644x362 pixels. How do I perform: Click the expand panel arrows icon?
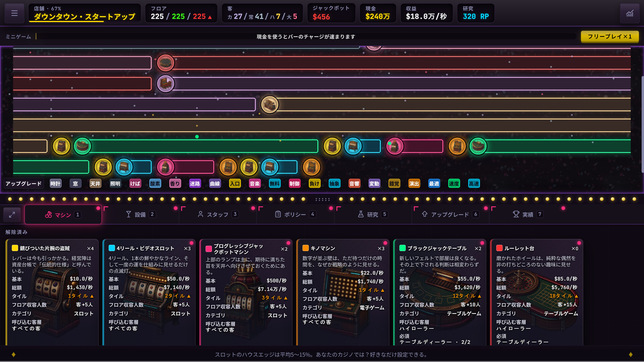coord(12,215)
